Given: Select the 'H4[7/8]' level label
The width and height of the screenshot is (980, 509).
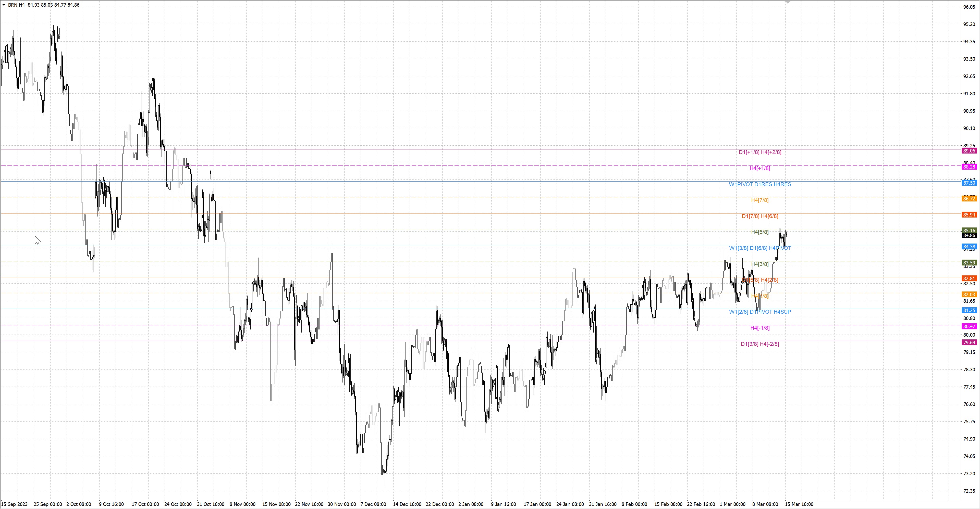Looking at the screenshot, I should point(760,200).
